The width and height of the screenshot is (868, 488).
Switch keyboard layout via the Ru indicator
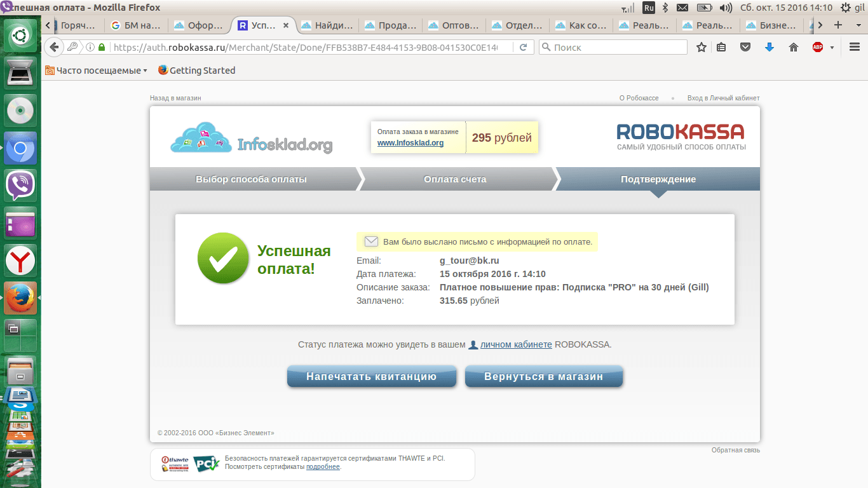click(x=649, y=8)
